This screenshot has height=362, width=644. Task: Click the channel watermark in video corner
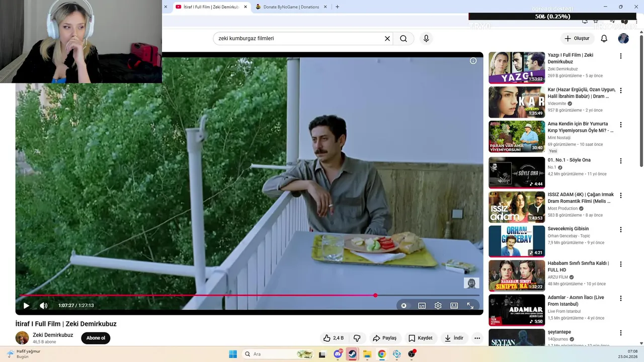tap(471, 283)
